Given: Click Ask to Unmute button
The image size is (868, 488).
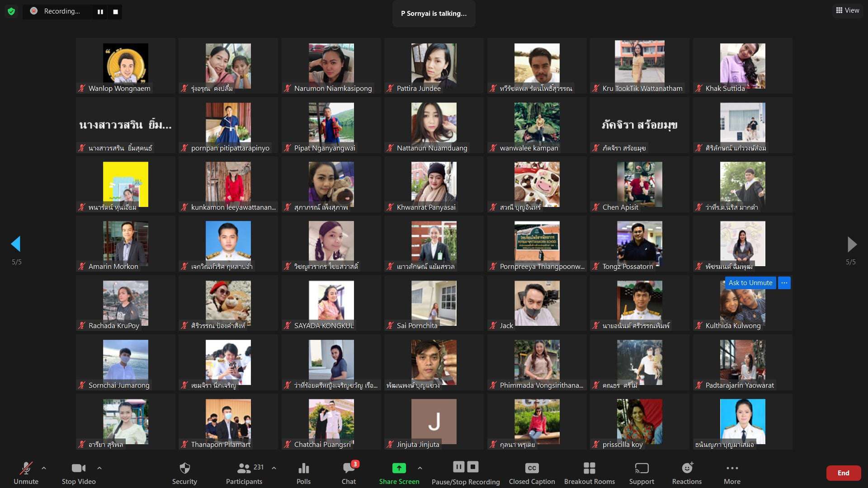Looking at the screenshot, I should [x=750, y=283].
